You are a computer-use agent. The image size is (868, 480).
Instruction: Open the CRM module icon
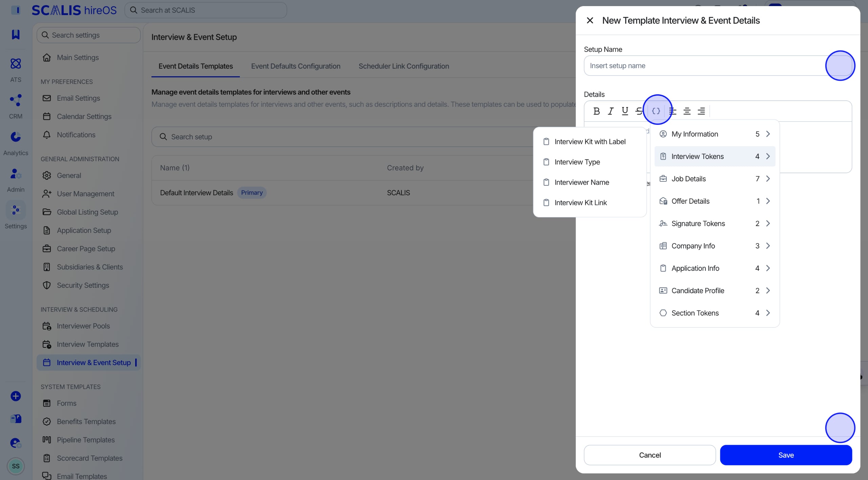pyautogui.click(x=16, y=100)
